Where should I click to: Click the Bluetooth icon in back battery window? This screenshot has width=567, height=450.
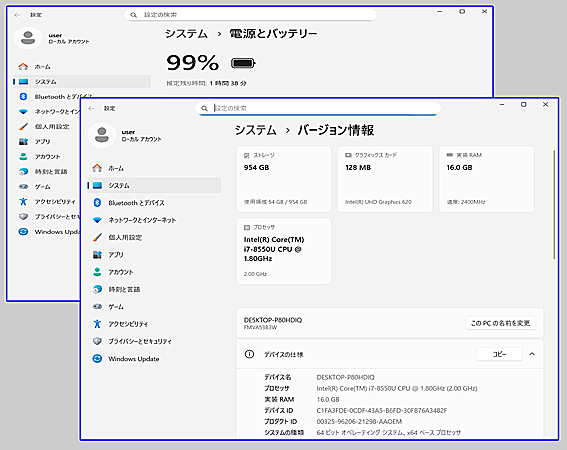tap(23, 97)
